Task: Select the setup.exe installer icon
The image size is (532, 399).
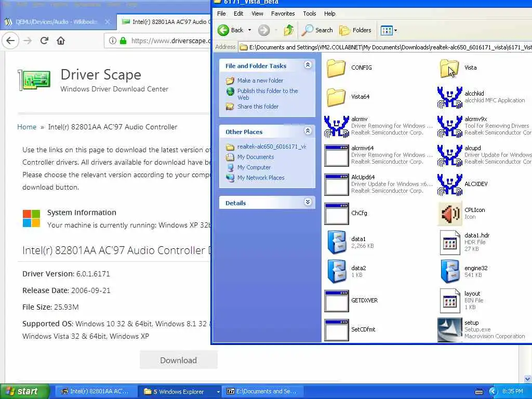Action: click(x=449, y=330)
